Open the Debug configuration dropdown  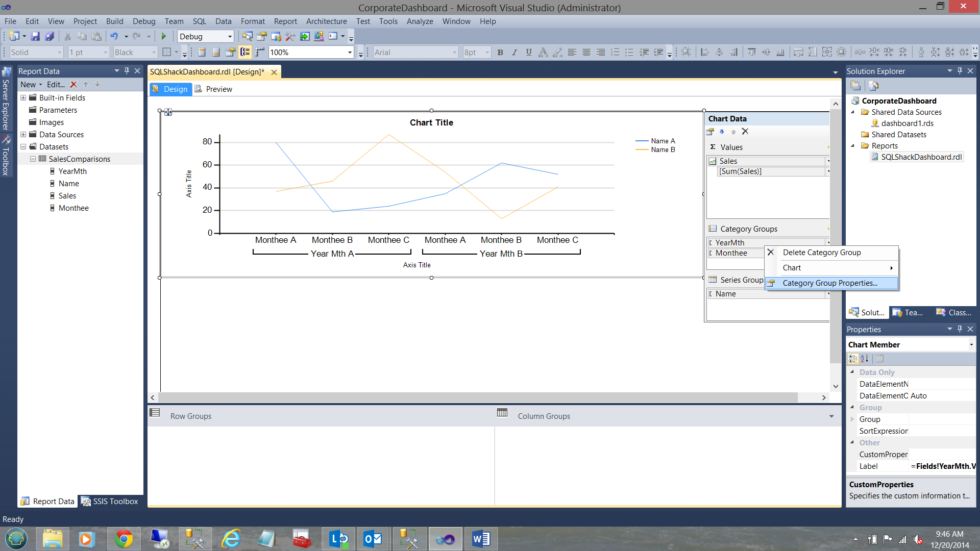(230, 36)
